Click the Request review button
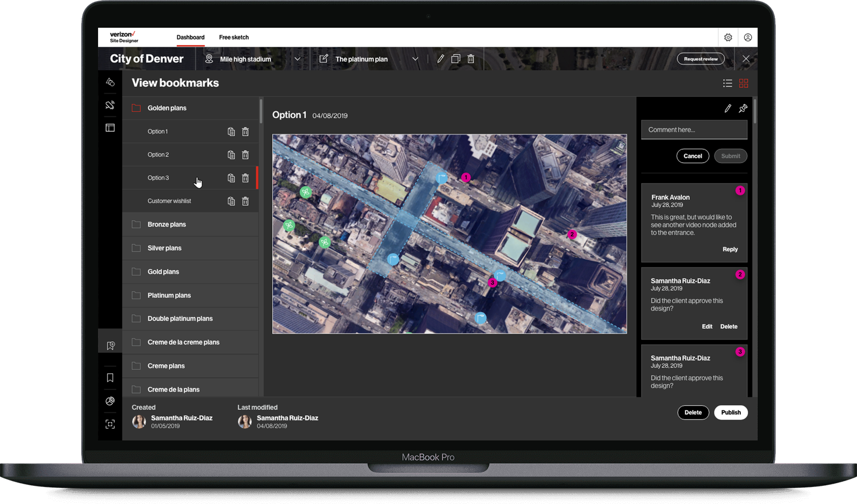The width and height of the screenshot is (857, 504). point(701,59)
